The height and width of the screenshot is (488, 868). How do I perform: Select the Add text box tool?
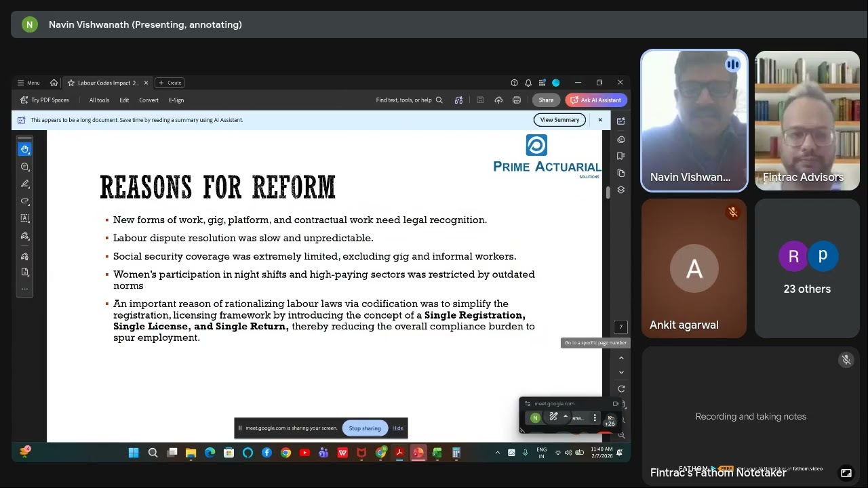(25, 218)
